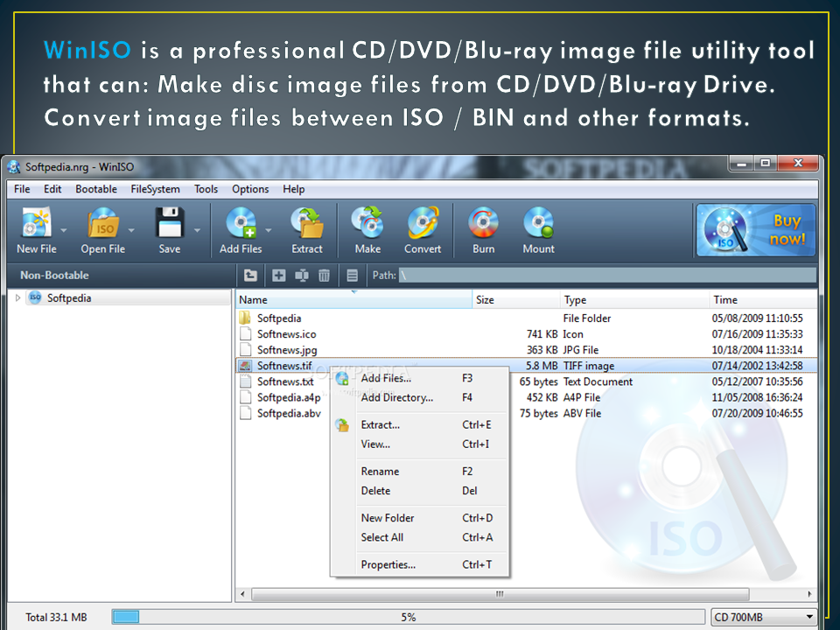The height and width of the screenshot is (630, 840).
Task: Open the File menu
Action: click(x=22, y=189)
